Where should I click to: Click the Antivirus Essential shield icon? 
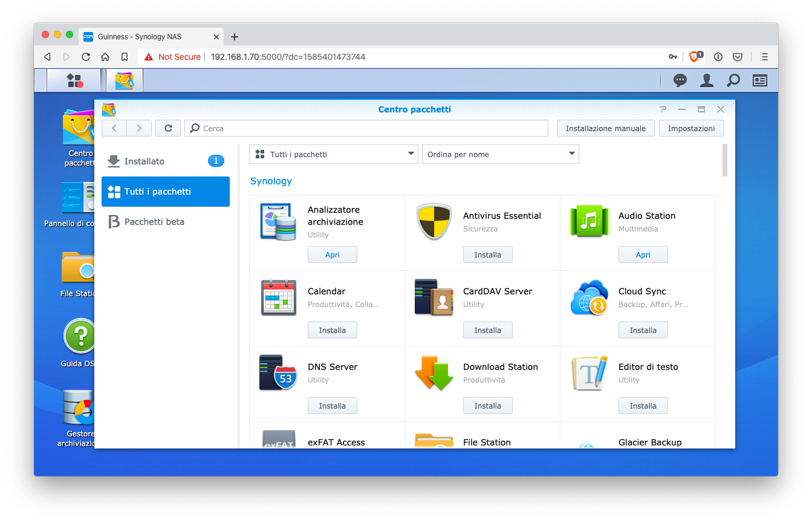(x=434, y=222)
